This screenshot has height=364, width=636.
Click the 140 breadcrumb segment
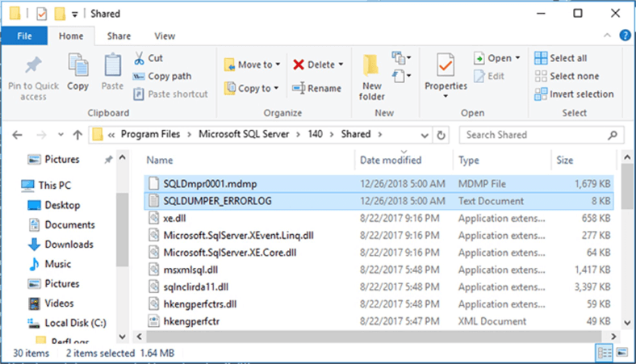[315, 134]
